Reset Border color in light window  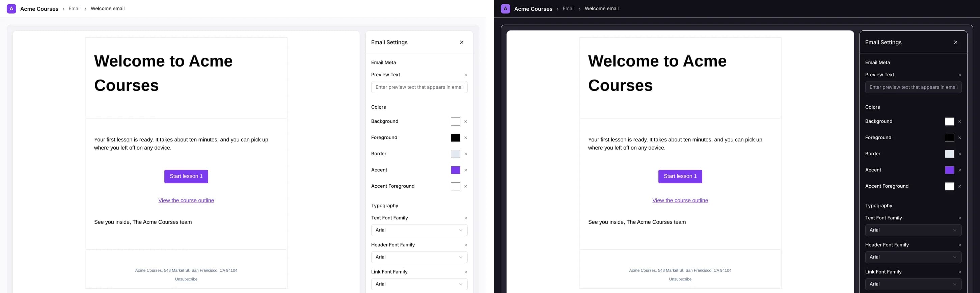466,154
